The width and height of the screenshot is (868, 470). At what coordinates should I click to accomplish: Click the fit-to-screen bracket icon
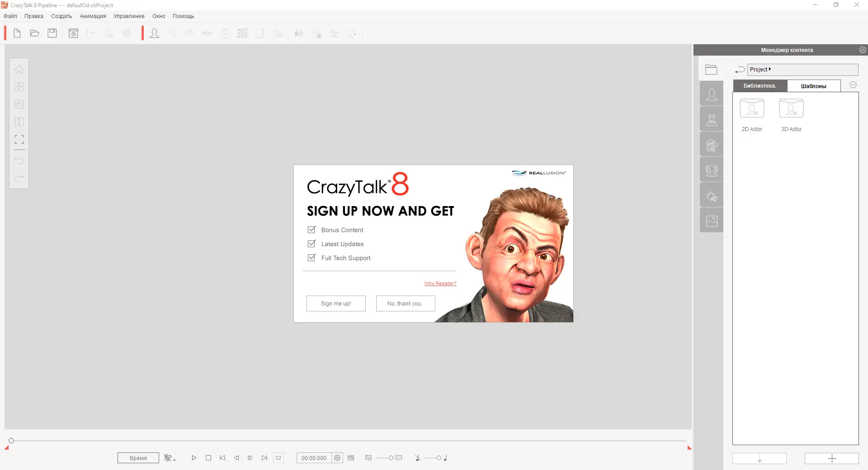click(19, 139)
